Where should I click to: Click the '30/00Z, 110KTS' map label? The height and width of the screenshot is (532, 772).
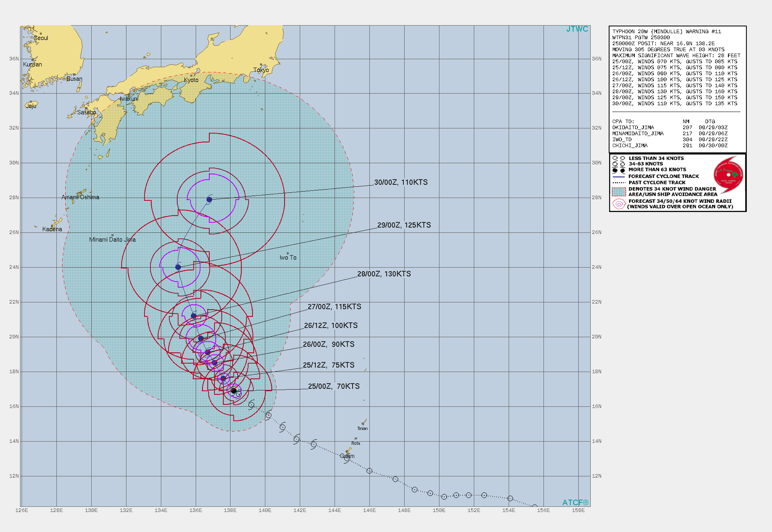401,182
